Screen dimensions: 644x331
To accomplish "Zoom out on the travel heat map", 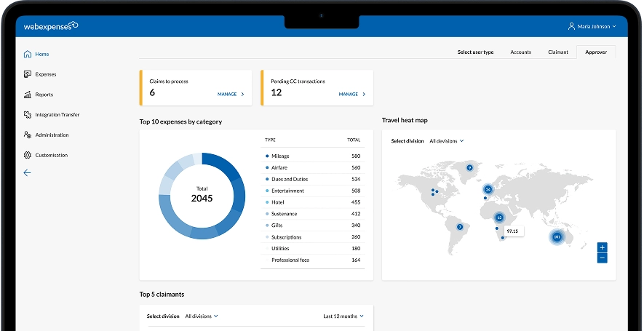I will coord(602,258).
